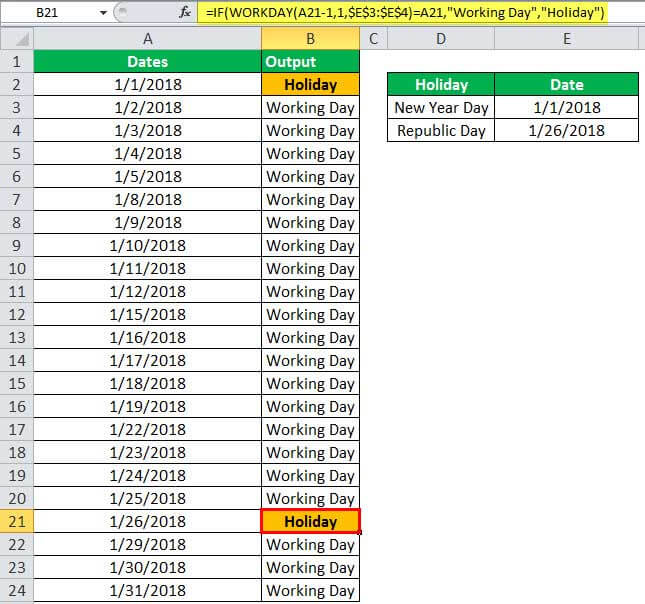Select row 1 header
This screenshot has width=645, height=604.
[x=16, y=62]
